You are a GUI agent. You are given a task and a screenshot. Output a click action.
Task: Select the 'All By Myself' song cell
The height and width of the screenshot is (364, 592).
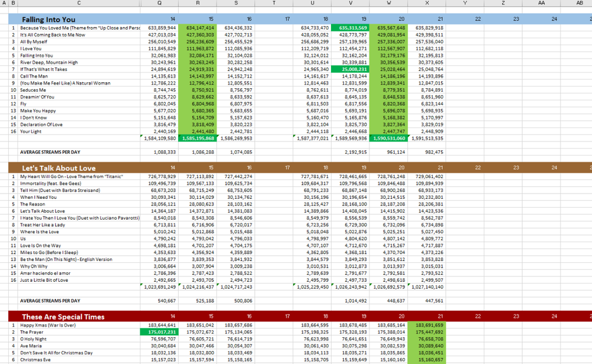click(x=79, y=42)
